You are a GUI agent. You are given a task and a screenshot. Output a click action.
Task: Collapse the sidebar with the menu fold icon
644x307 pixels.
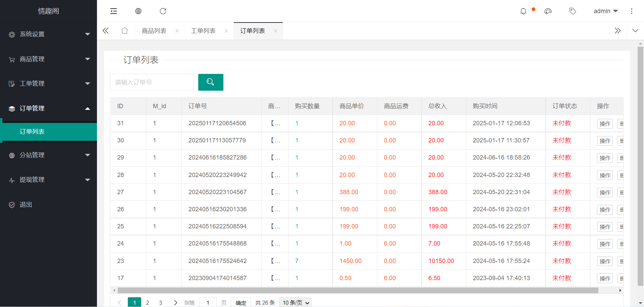[114, 11]
